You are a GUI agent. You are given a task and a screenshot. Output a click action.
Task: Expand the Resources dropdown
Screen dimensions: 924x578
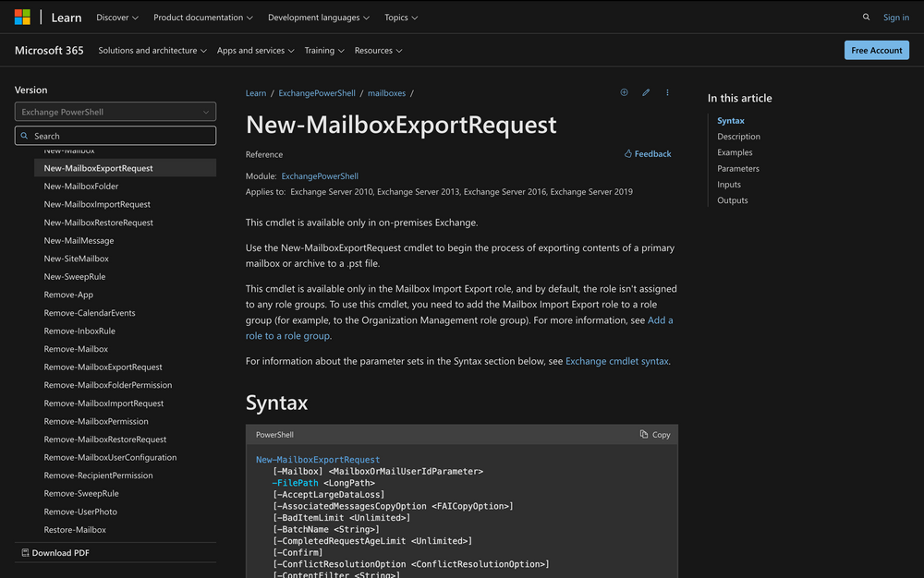378,50
